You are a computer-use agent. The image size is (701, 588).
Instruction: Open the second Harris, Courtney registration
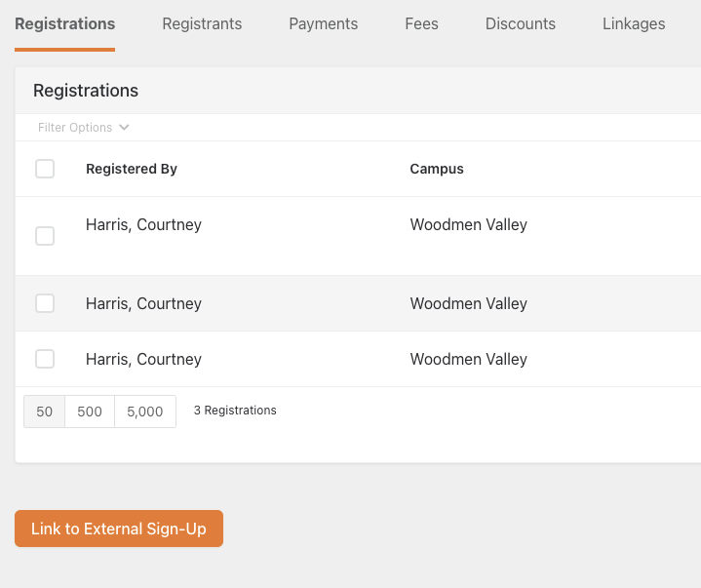pos(143,304)
